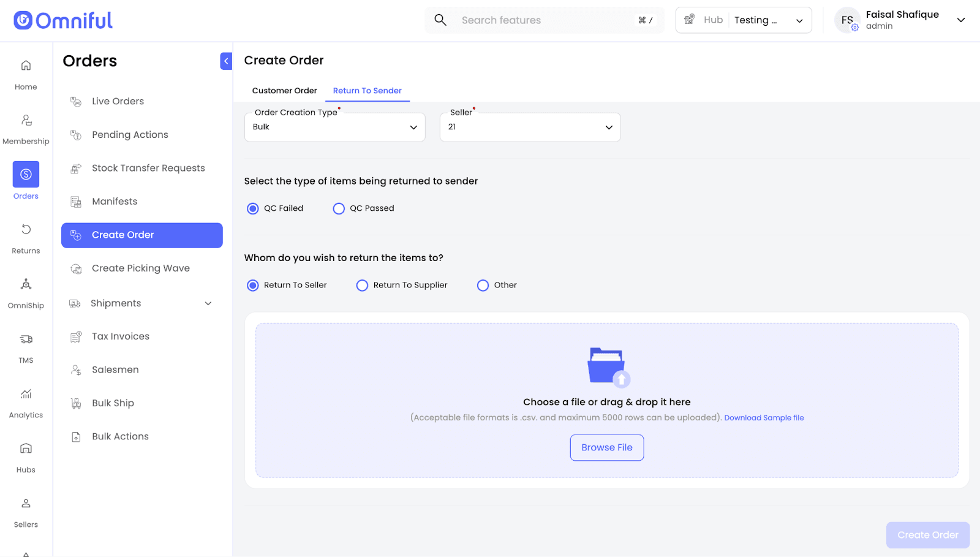Click the Membership icon in sidebar
The width and height of the screenshot is (980, 557).
coord(26,121)
